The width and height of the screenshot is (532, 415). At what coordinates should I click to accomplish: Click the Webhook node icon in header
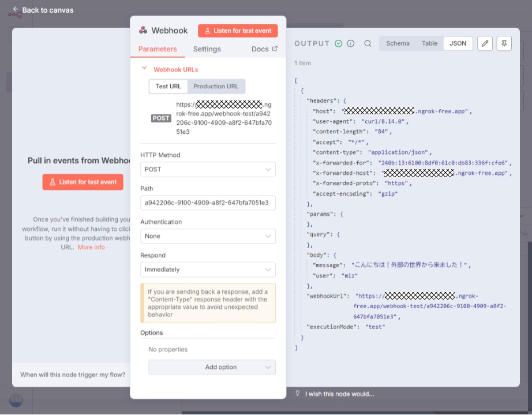point(143,31)
